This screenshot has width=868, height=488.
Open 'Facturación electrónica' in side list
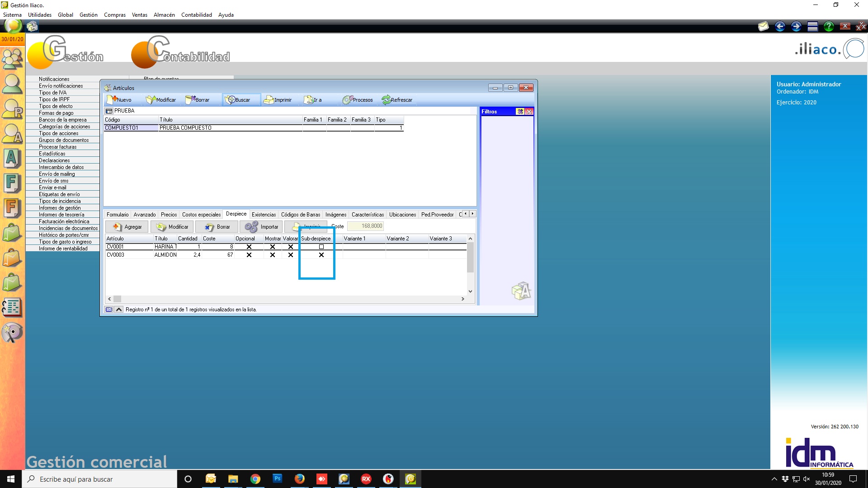point(64,221)
